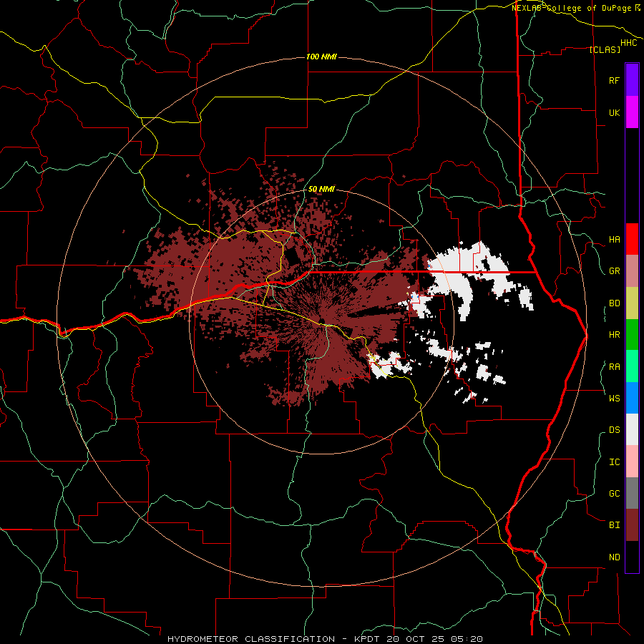Click the NEXLAB-College of DuPage credit text
This screenshot has width=644, height=644.
point(571,8)
